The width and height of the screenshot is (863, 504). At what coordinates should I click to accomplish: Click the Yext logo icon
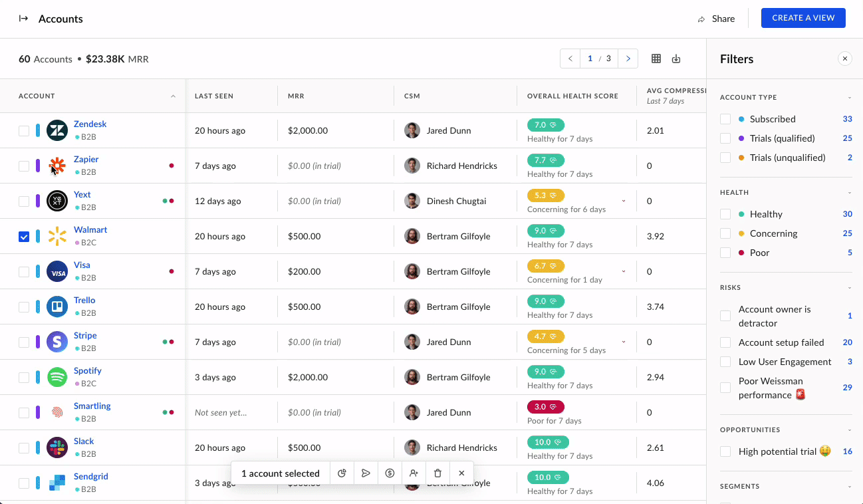tap(57, 201)
